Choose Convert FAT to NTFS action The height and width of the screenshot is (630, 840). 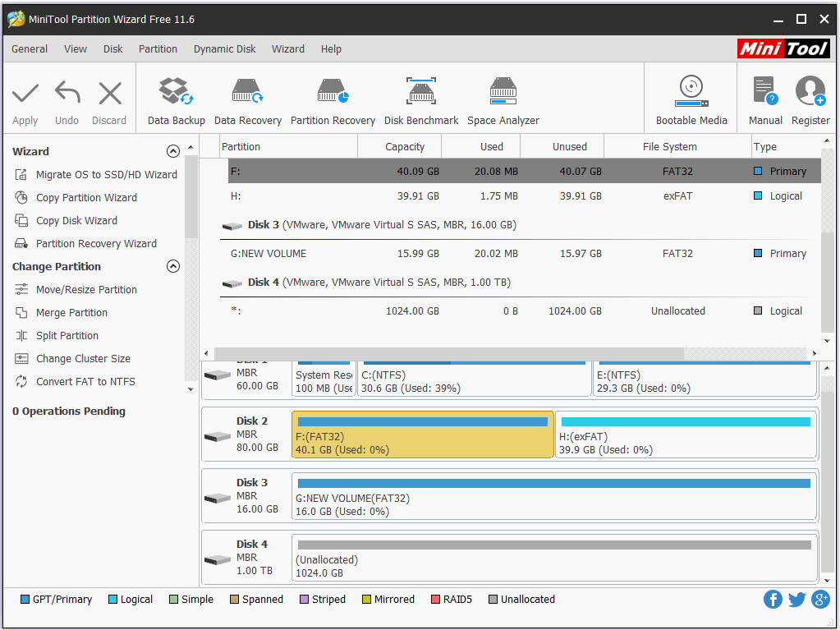[x=85, y=382]
